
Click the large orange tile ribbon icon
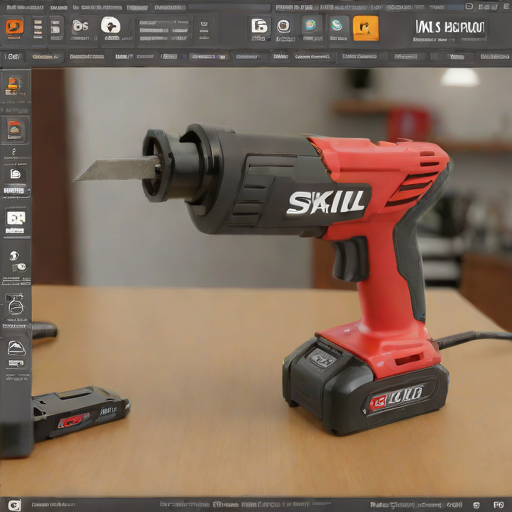(x=366, y=28)
